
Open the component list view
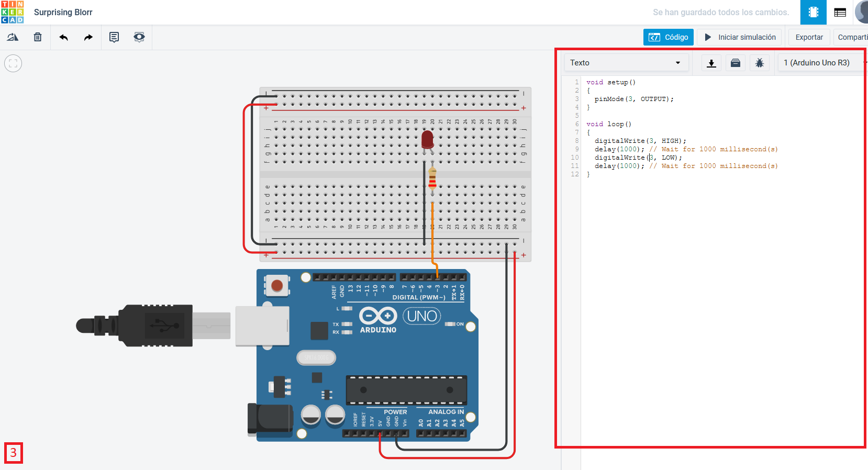coord(840,12)
